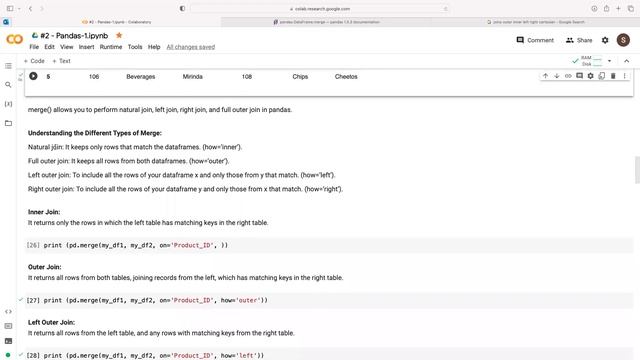Open the Files sidebar folder icon
Viewport: 640px width, 360px height.
tap(8, 123)
